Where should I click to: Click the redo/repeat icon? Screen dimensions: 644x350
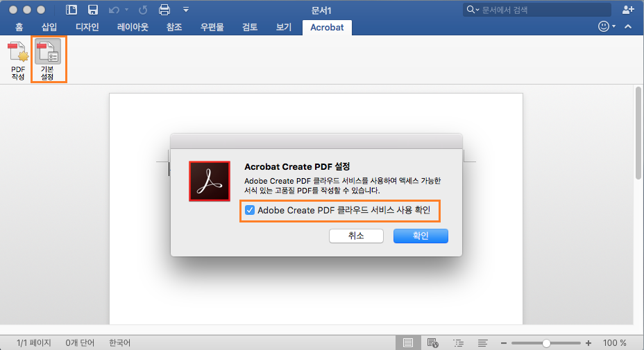[143, 10]
